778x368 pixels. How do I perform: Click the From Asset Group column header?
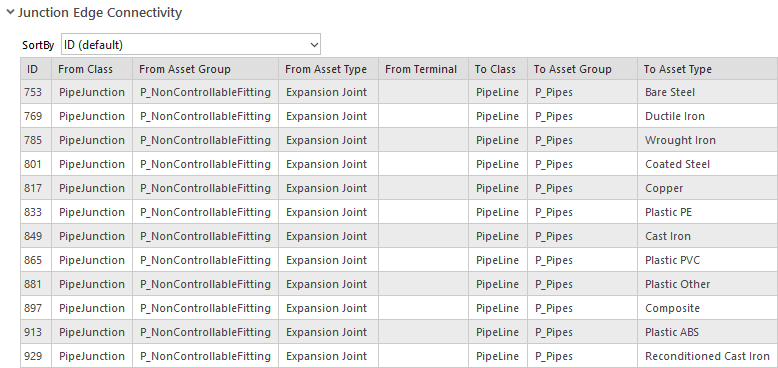pyautogui.click(x=205, y=69)
